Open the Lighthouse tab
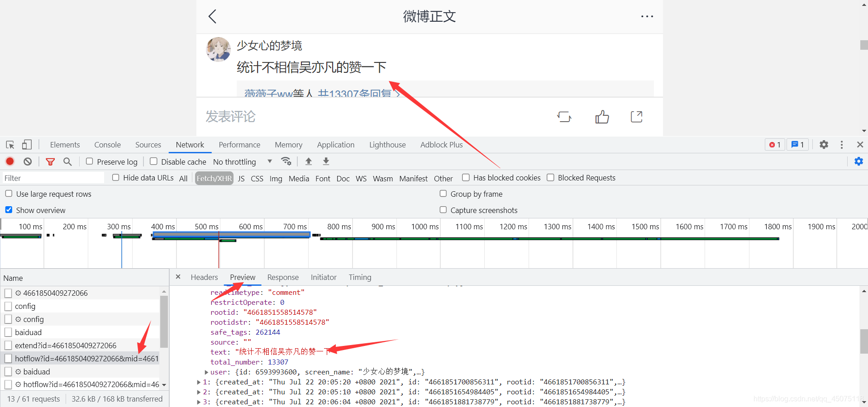The width and height of the screenshot is (868, 407). tap(387, 145)
